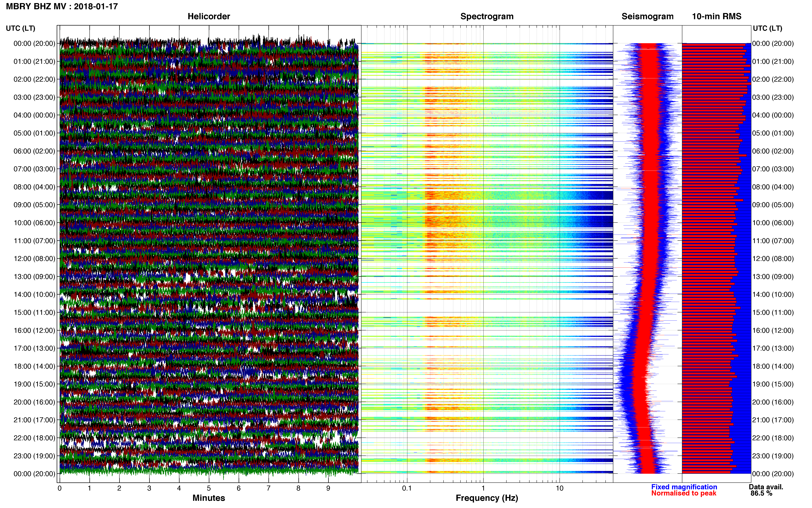Click the UTC (LT) label beside the RMS panel
This screenshot has height=508, width=812.
tap(767, 28)
